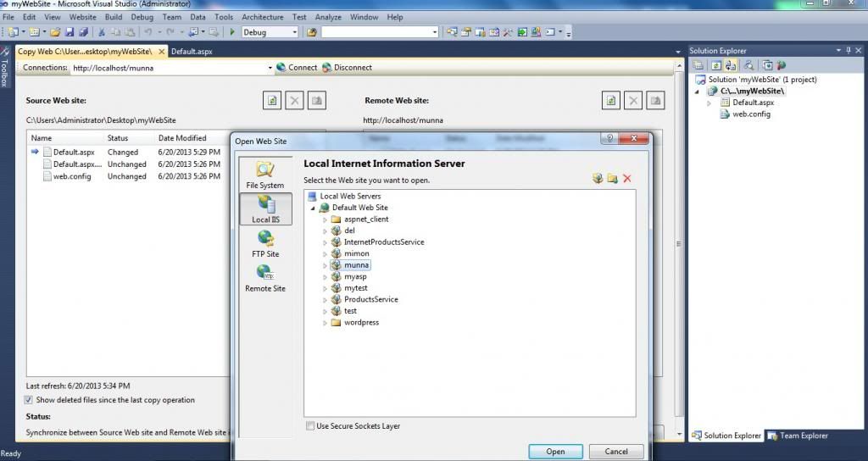
Task: Close the Copy Web document tab
Action: (x=162, y=52)
